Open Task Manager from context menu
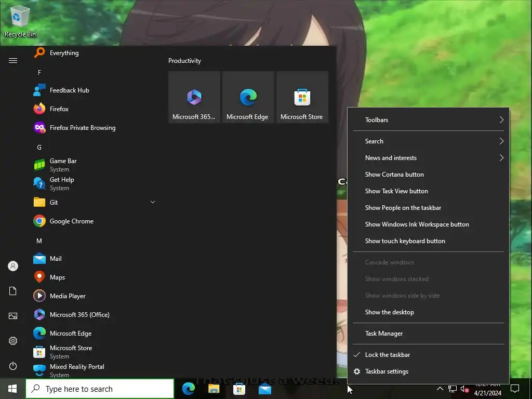 click(x=428, y=334)
